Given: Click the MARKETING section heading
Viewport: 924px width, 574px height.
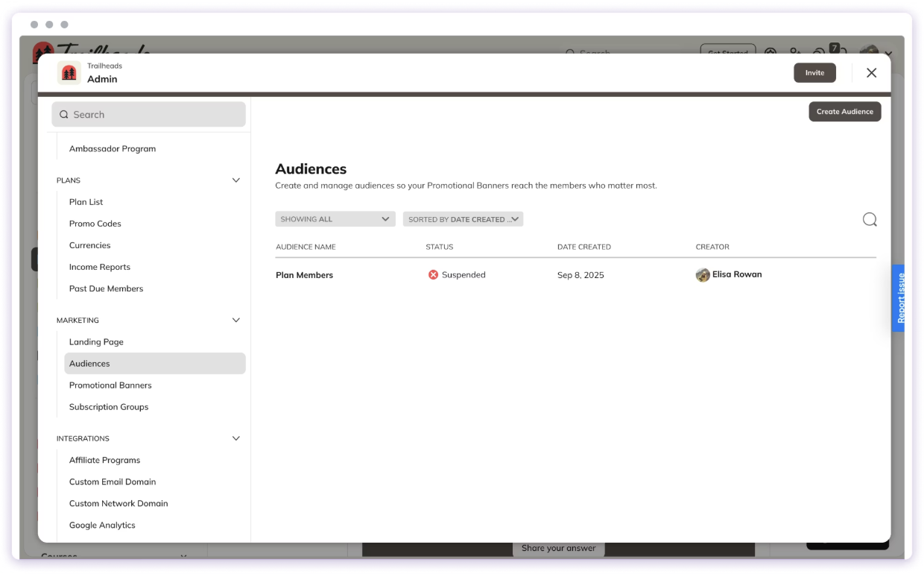Looking at the screenshot, I should (x=77, y=321).
